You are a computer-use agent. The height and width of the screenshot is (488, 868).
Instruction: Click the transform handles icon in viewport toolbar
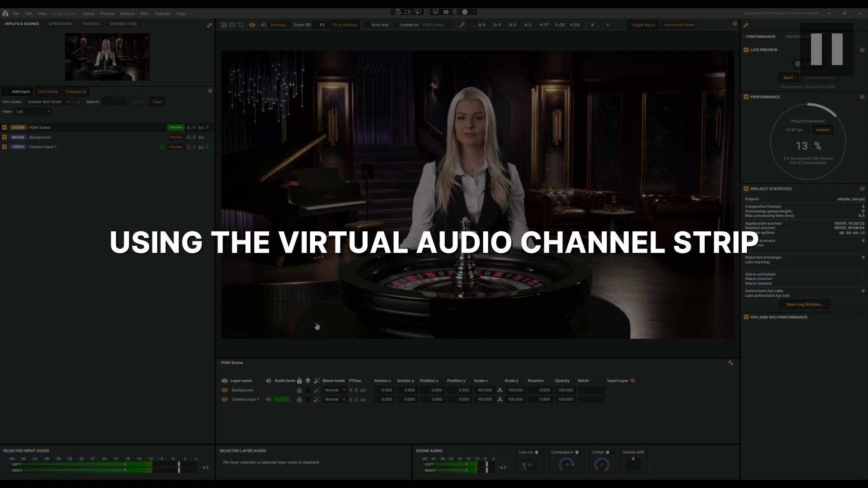[232, 25]
